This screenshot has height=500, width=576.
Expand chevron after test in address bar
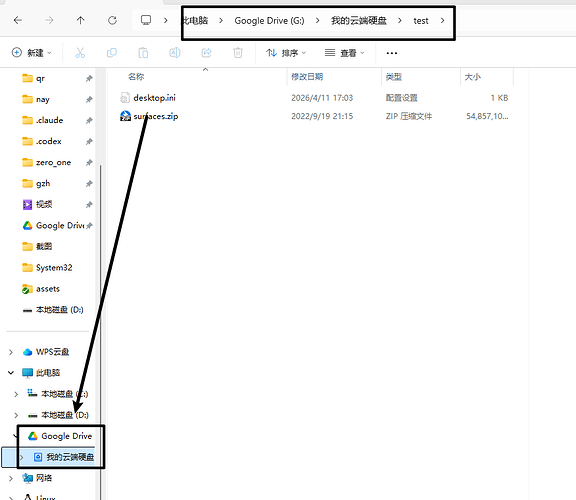pyautogui.click(x=443, y=21)
